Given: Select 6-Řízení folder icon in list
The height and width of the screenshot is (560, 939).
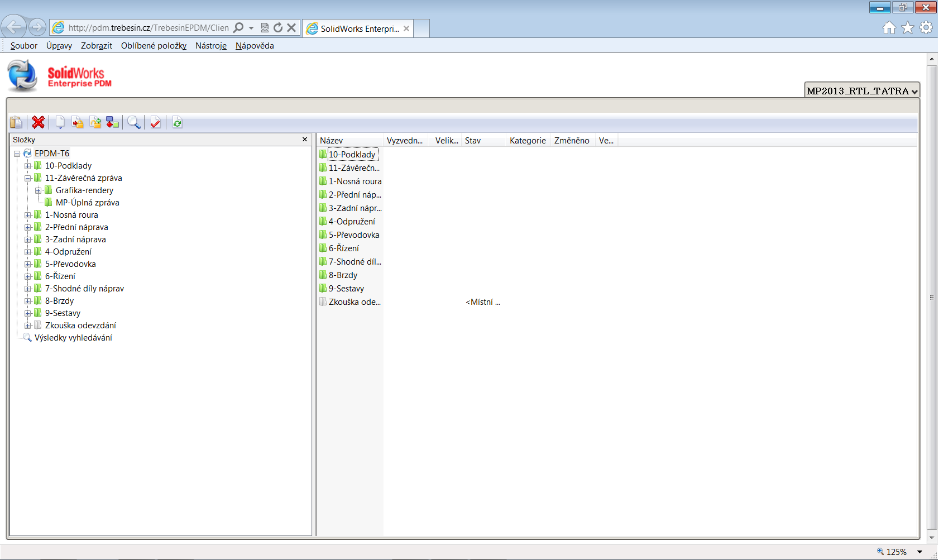Looking at the screenshot, I should click(x=323, y=248).
